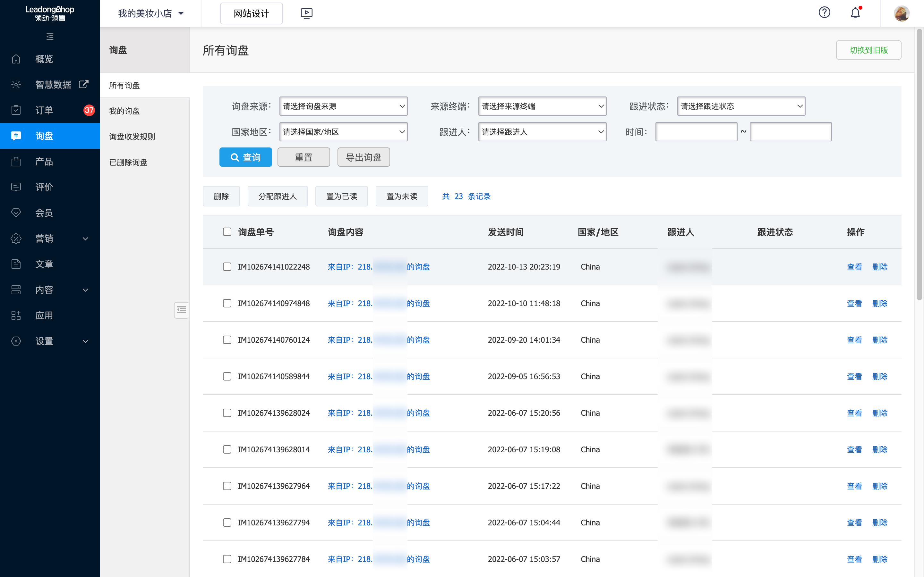Select the 文章 articles icon
This screenshot has height=577, width=924.
point(16,264)
